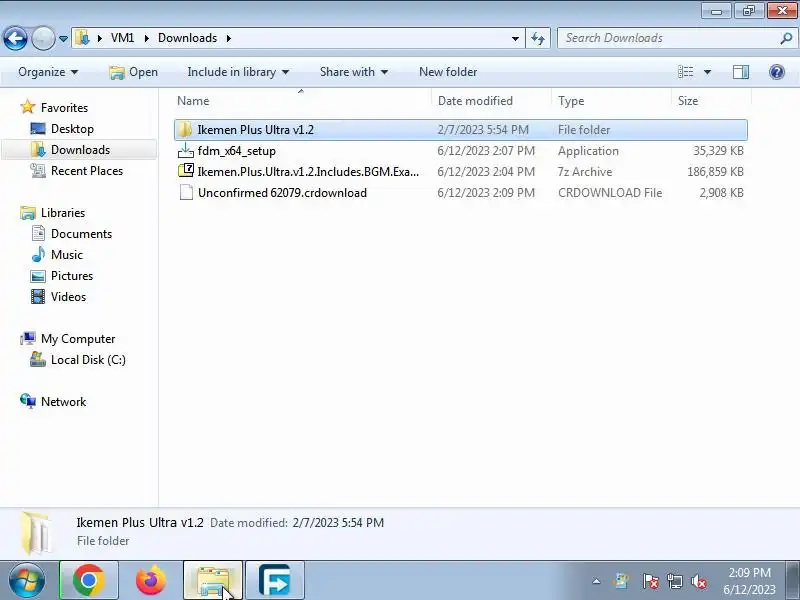The height and width of the screenshot is (600, 800).
Task: Select the Ikemen Plus Ultra v1.2 folder icon
Action: click(185, 130)
